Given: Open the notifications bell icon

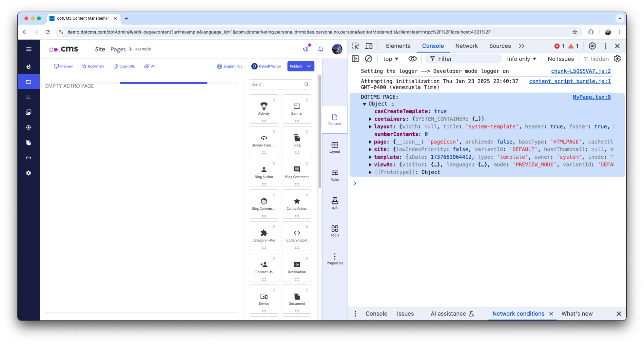Looking at the screenshot, I should click(x=321, y=49).
